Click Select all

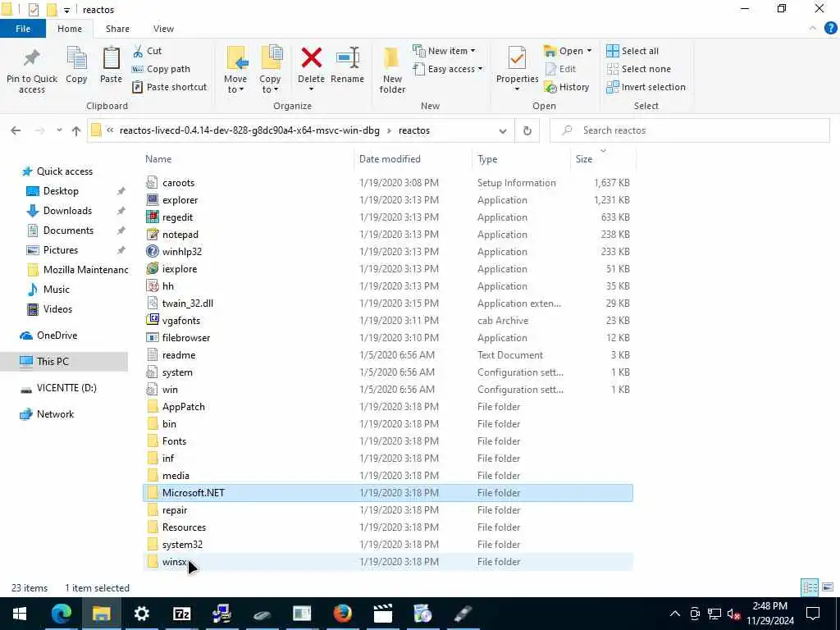(632, 51)
